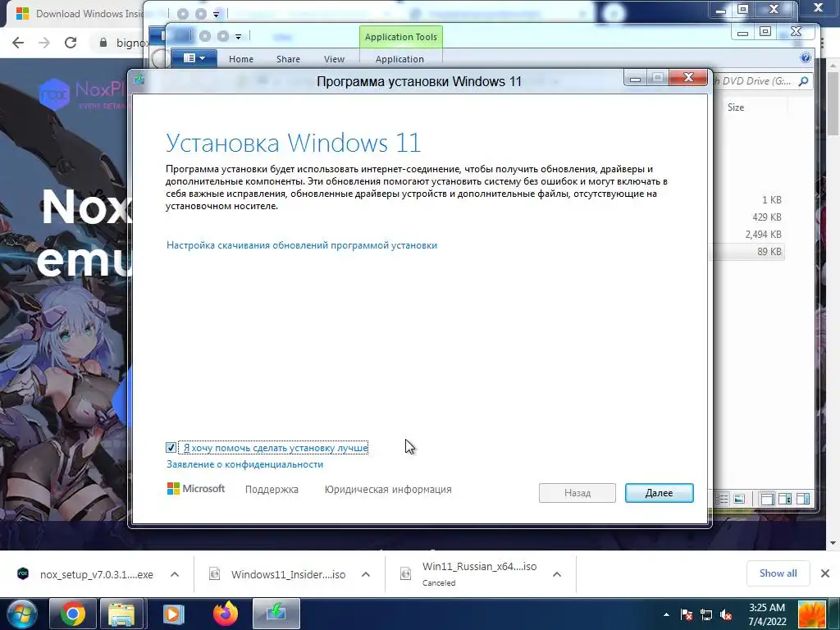Click the Chrome page vertical scrollbar down arrow

pos(833,543)
